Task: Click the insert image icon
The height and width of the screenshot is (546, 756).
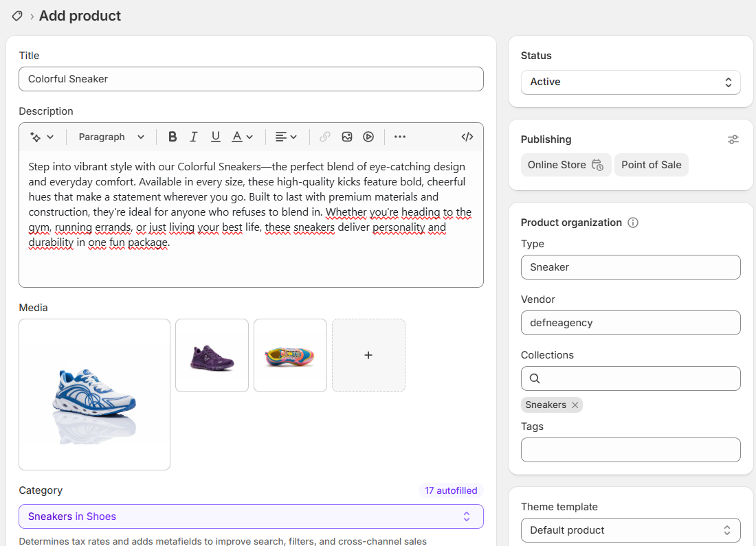Action: pos(346,137)
